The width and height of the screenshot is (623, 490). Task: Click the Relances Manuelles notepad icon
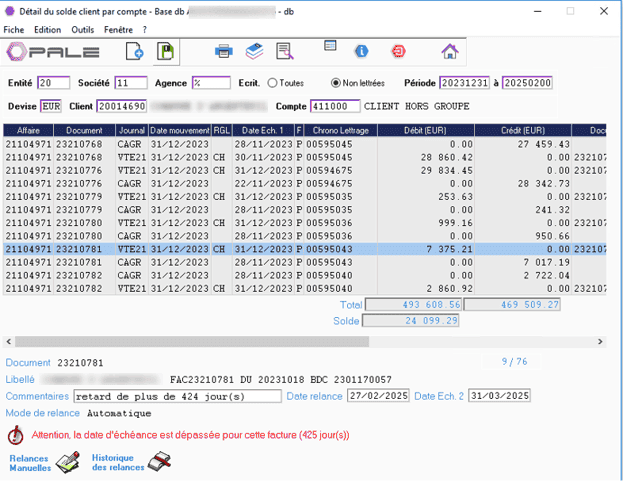point(68,462)
